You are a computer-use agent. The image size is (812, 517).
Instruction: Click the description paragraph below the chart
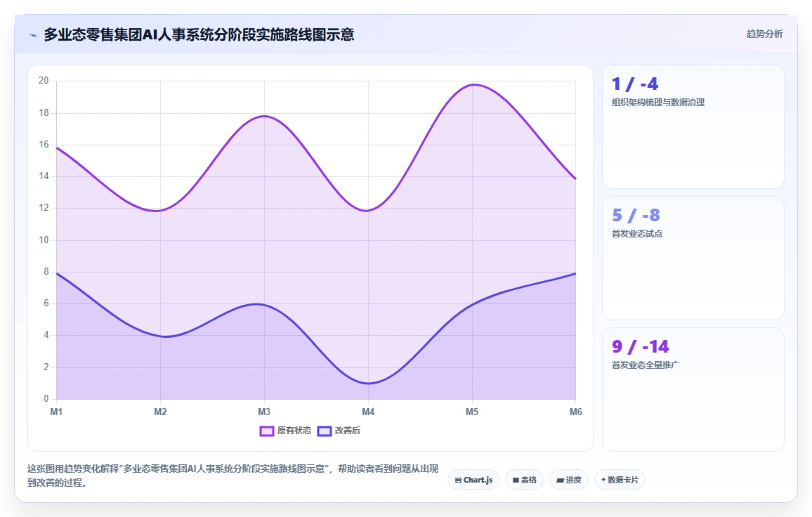point(233,476)
